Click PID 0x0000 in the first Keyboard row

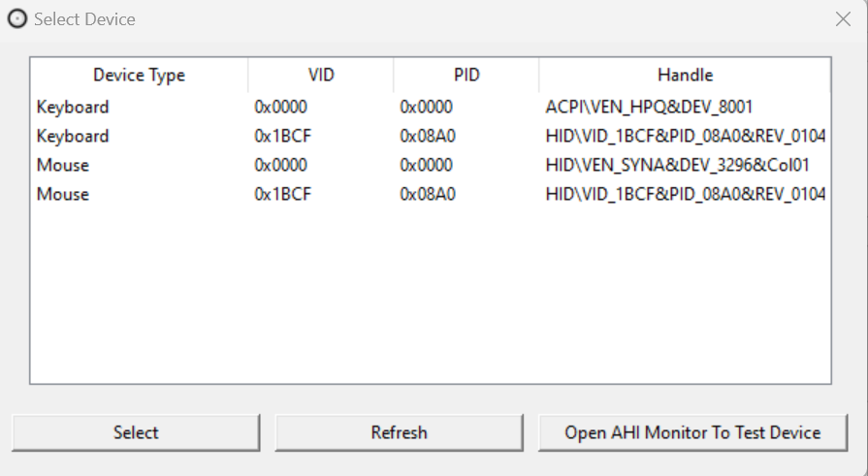(x=427, y=107)
